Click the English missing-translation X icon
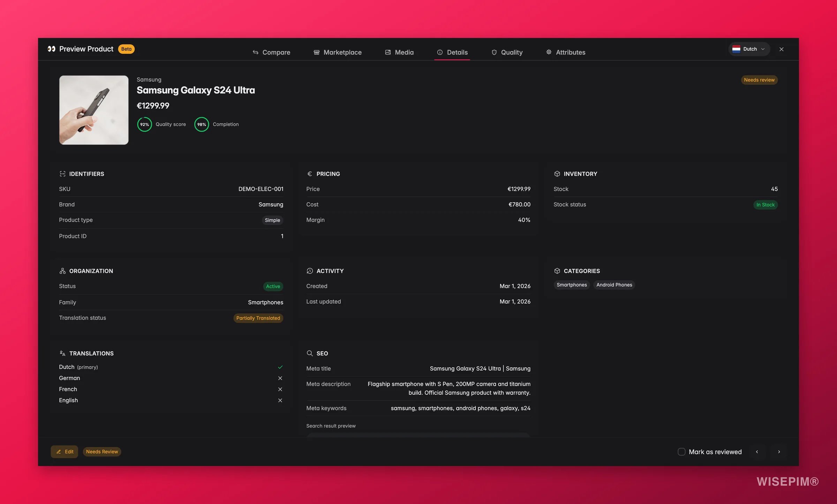This screenshot has width=837, height=504. [x=280, y=400]
